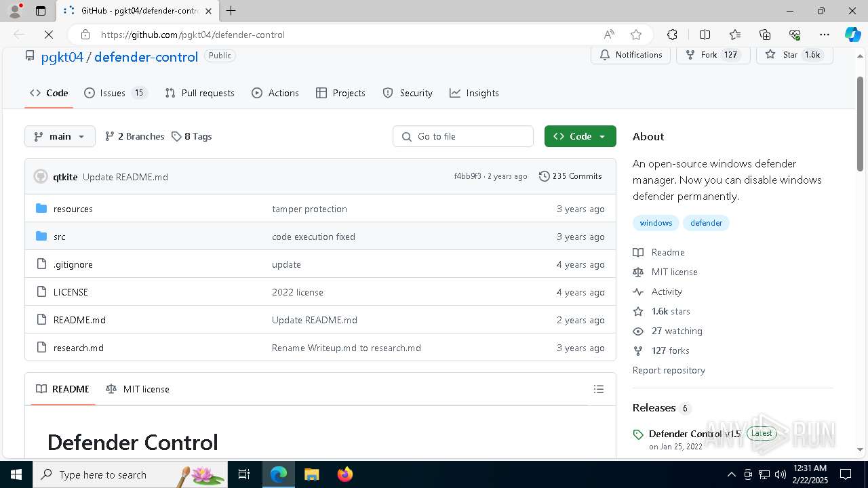This screenshot has height=488, width=868.
Task: Open the Extensions icon
Action: [x=672, y=35]
